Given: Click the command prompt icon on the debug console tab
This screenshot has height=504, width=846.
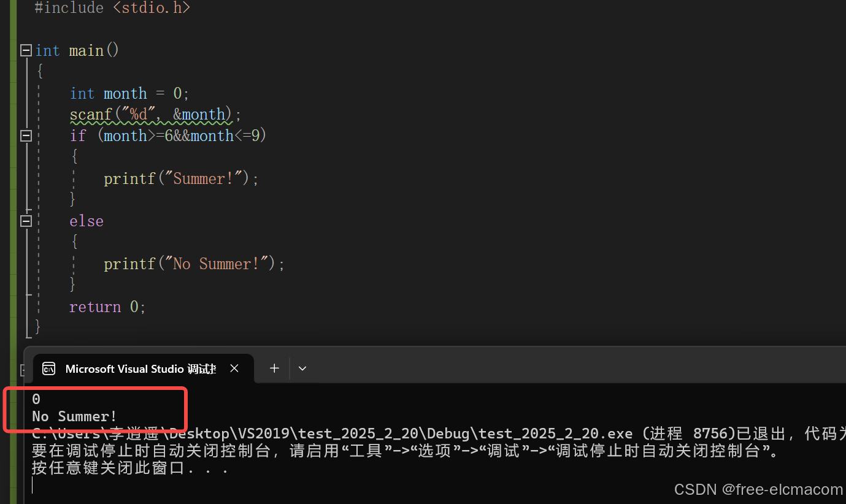Looking at the screenshot, I should (x=48, y=368).
